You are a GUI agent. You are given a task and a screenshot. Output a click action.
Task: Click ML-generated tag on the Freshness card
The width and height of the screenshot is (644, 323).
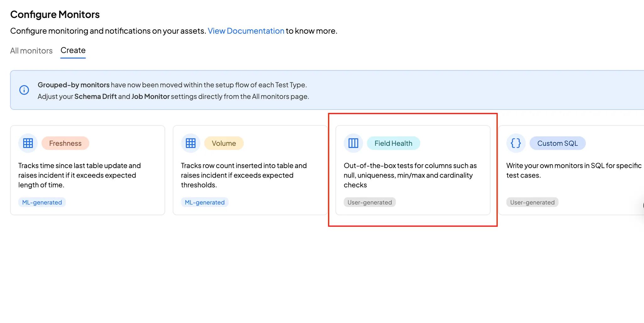point(42,202)
